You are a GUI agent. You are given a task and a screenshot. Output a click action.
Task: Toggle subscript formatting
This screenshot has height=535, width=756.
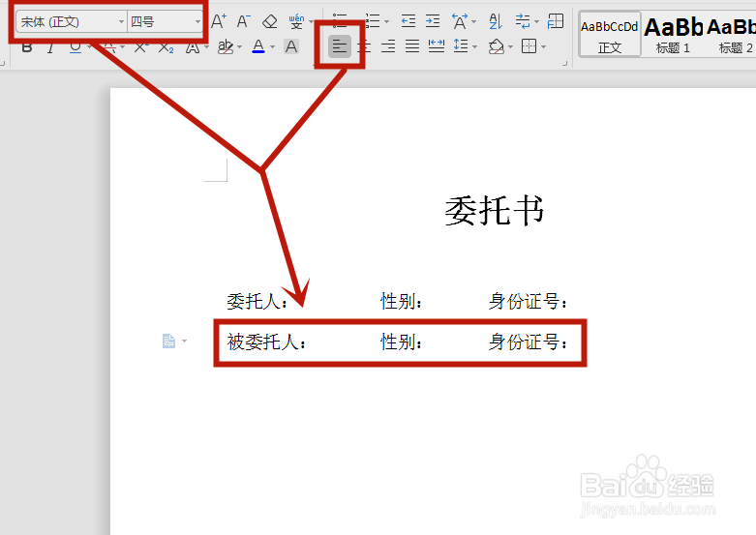166,47
